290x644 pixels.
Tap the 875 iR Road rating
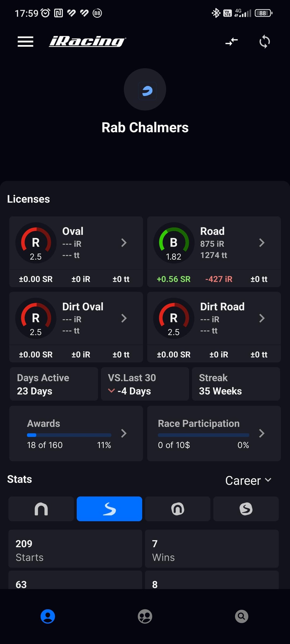tap(212, 244)
